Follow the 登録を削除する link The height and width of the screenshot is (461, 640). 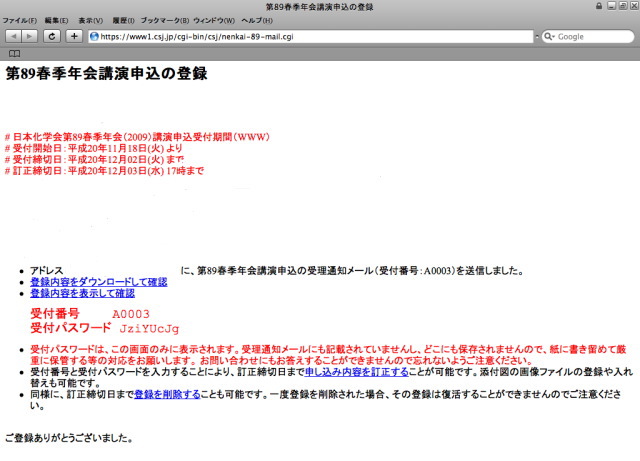167,395
